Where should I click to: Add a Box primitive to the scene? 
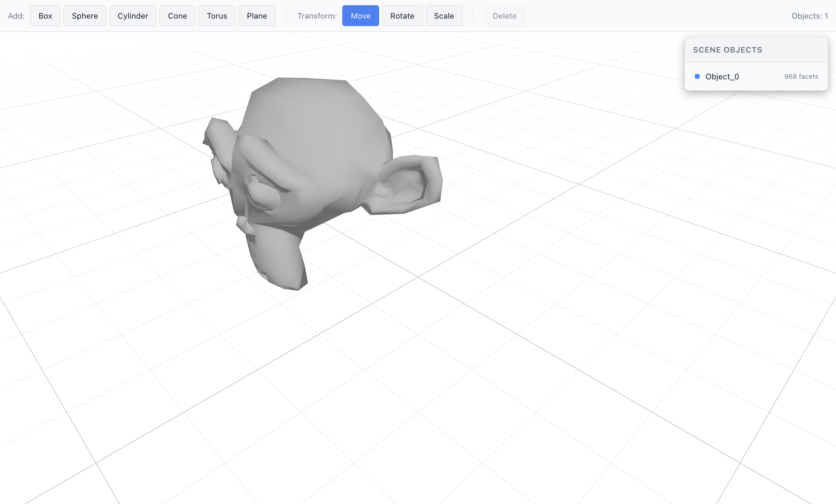[x=45, y=16]
